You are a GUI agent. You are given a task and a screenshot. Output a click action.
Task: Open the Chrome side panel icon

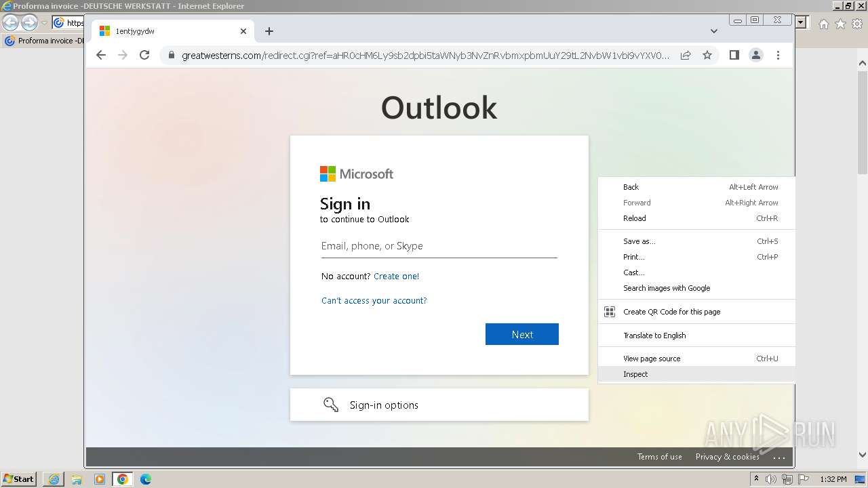(734, 56)
